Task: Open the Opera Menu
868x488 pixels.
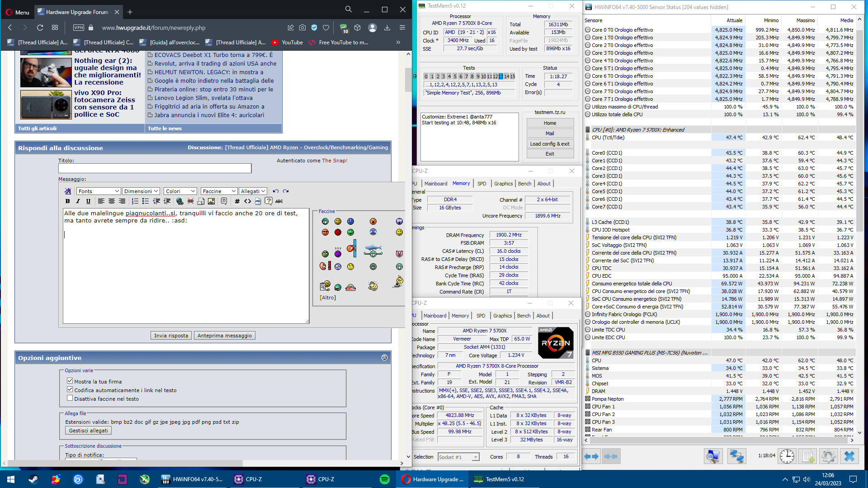Action: (17, 12)
